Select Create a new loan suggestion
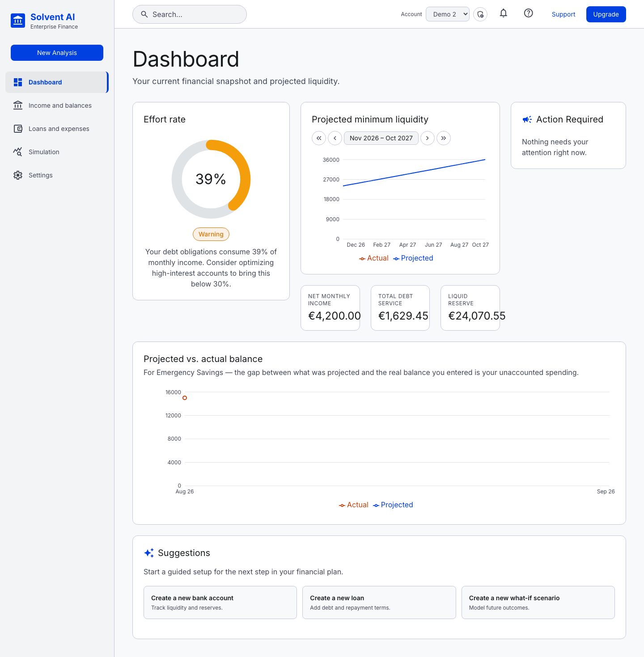644x657 pixels. [x=379, y=602]
